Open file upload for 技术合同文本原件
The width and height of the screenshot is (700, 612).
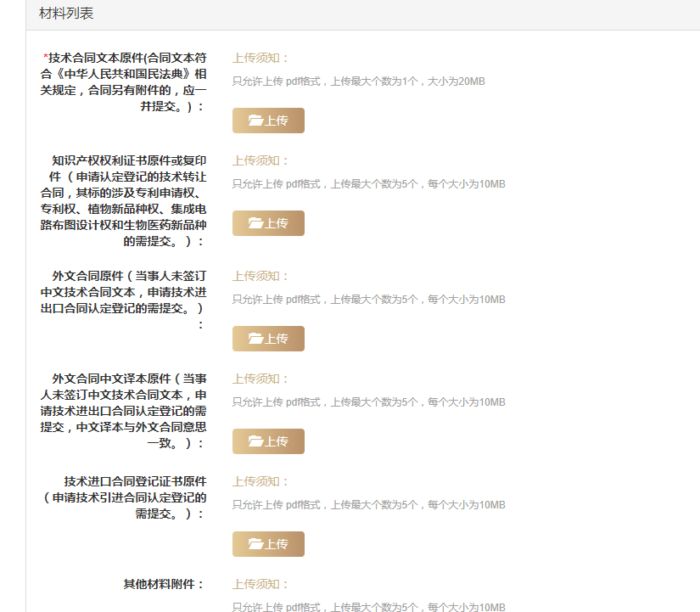click(x=268, y=120)
